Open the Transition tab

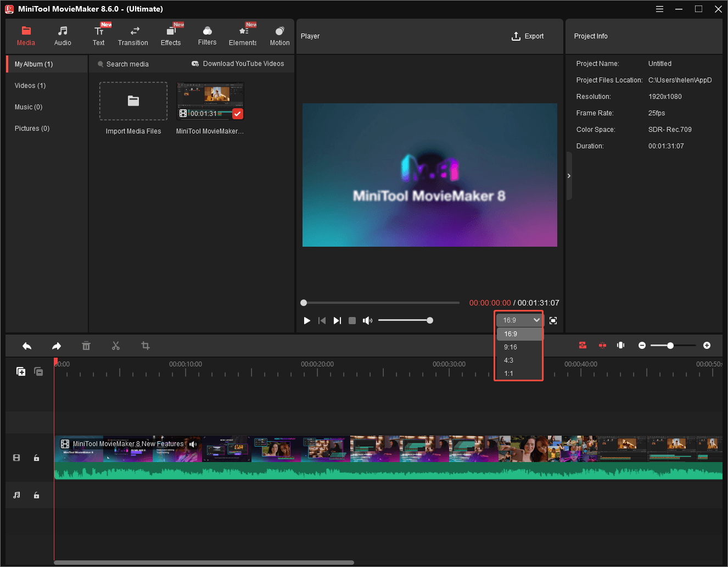click(x=133, y=36)
